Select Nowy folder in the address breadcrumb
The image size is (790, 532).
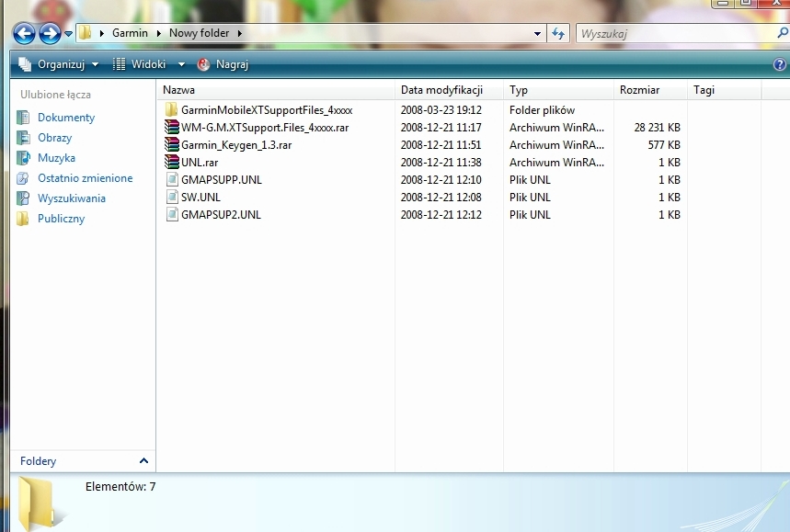click(x=199, y=33)
